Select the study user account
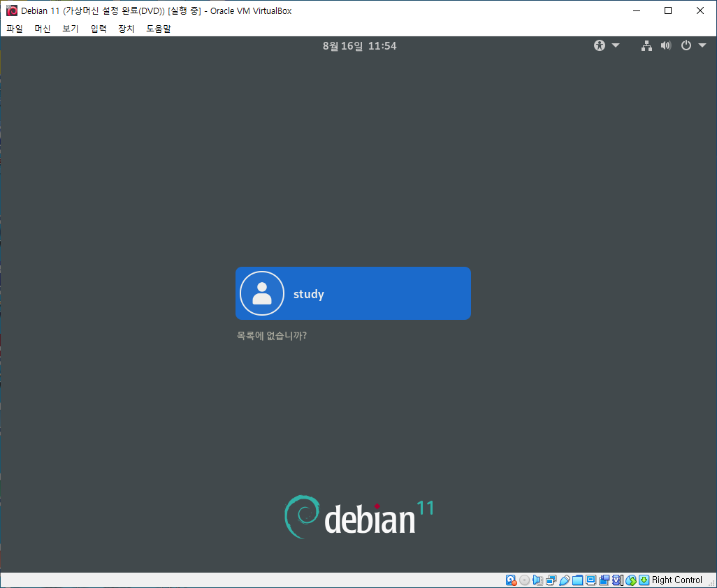717x588 pixels. click(353, 293)
